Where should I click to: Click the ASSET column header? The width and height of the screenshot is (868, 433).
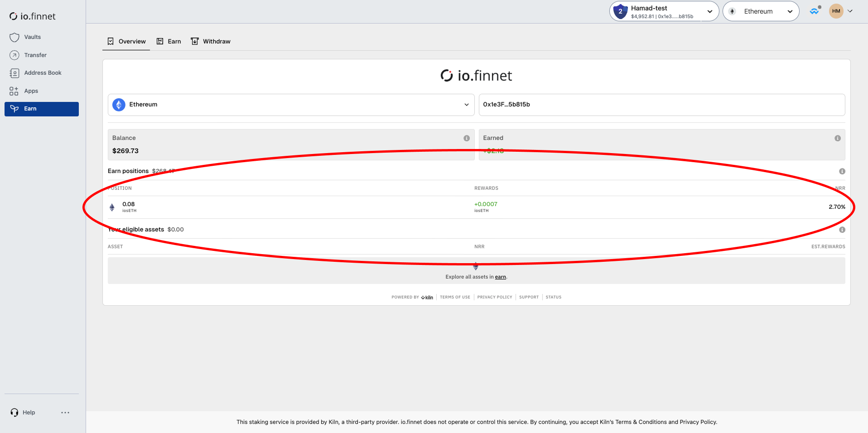115,247
